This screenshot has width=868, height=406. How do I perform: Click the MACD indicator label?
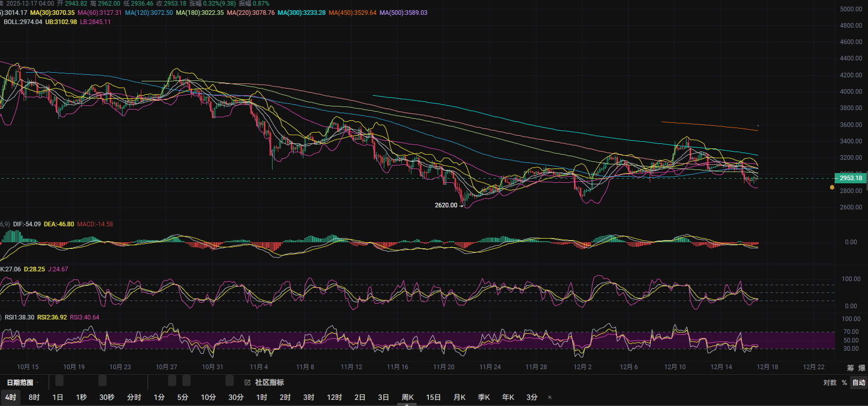tap(95, 224)
